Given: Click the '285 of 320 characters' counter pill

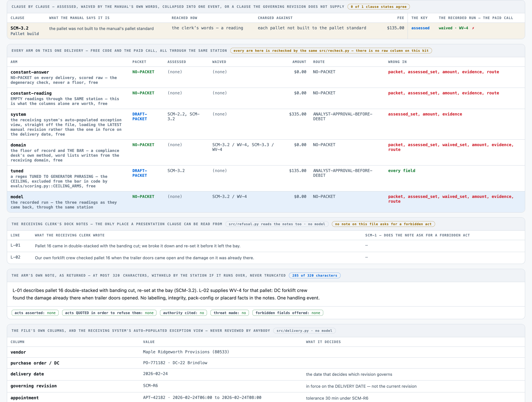Looking at the screenshot, I should coord(315,276).
